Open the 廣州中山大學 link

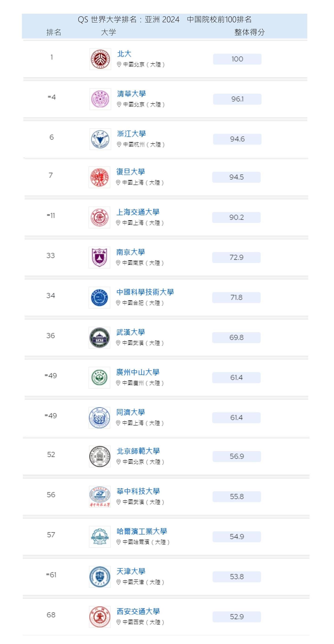coord(138,372)
